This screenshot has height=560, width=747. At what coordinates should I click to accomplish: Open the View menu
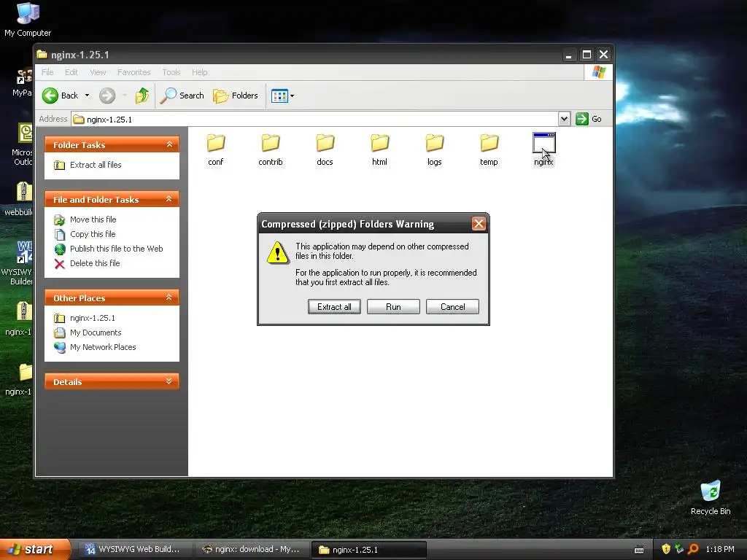(98, 72)
